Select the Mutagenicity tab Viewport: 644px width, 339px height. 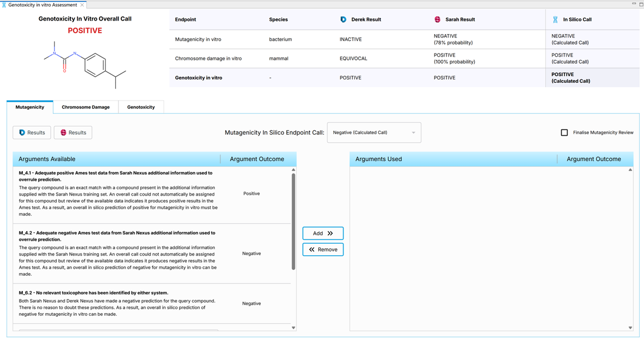coord(30,107)
